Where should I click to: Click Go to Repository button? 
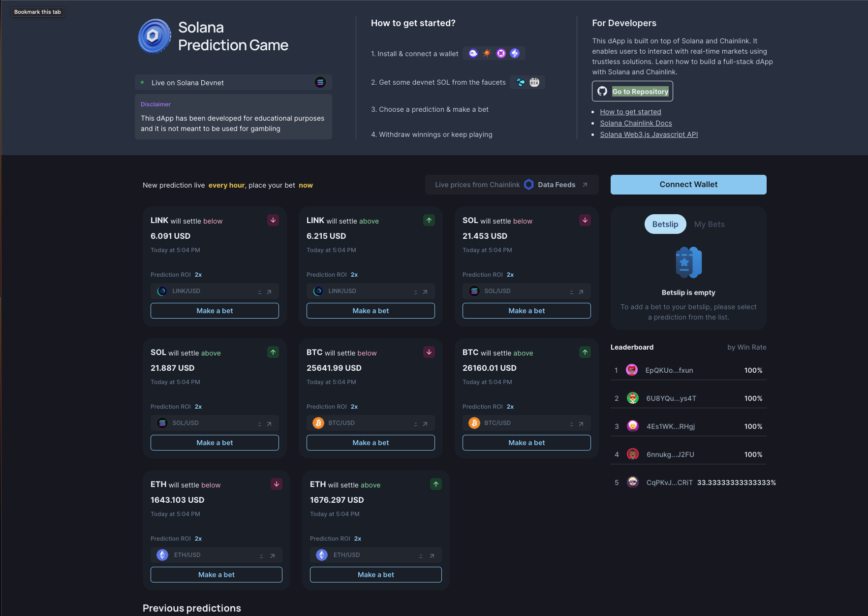coord(632,91)
